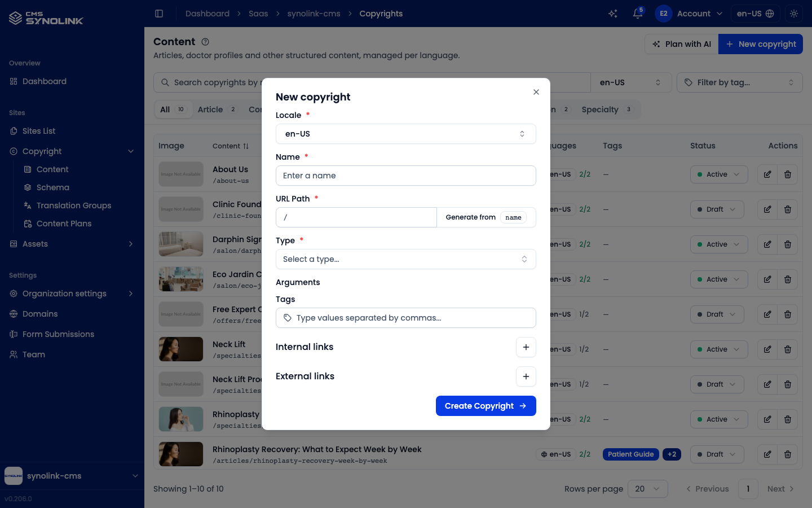Viewport: 812px width, 508px height.
Task: Toggle light/dark theme icon
Action: click(x=794, y=14)
